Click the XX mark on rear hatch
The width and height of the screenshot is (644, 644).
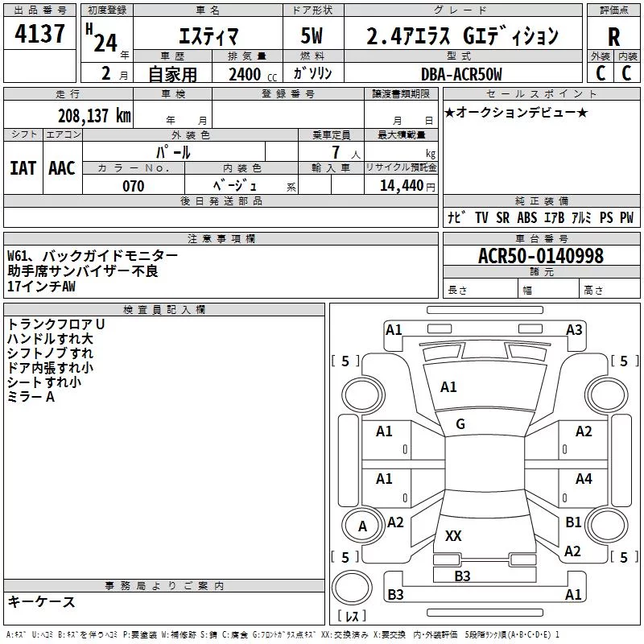[453, 535]
